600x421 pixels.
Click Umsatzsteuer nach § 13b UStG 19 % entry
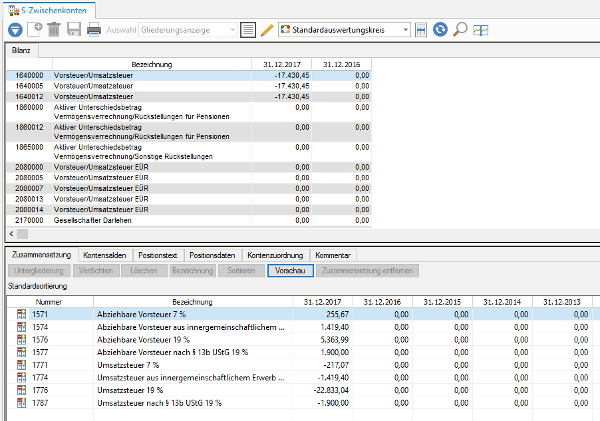[x=160, y=403]
